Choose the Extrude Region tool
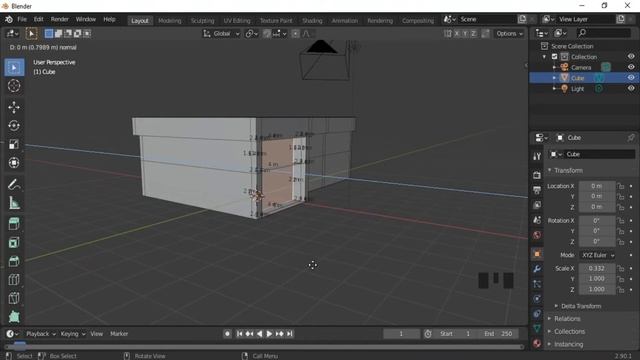 (x=14, y=224)
